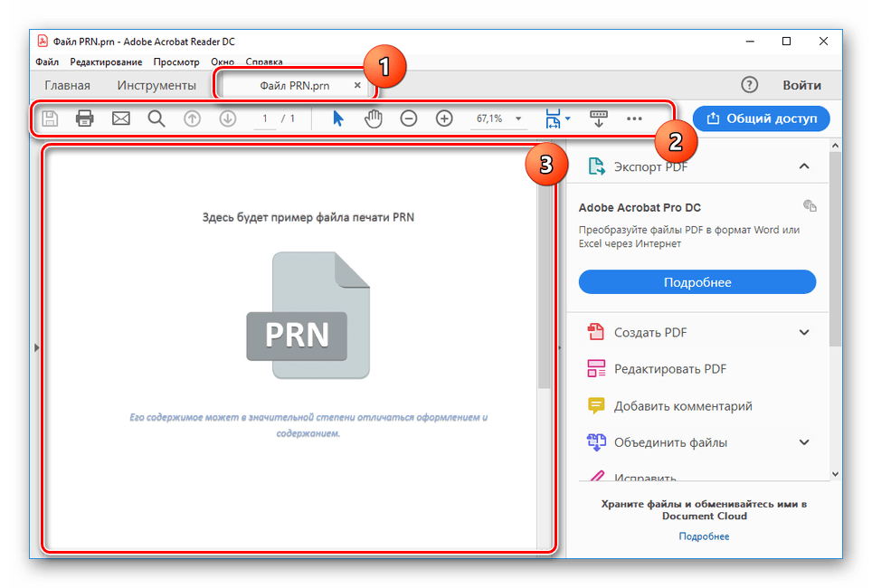Go to previous page arrow
The width and height of the screenshot is (872, 588).
point(192,119)
